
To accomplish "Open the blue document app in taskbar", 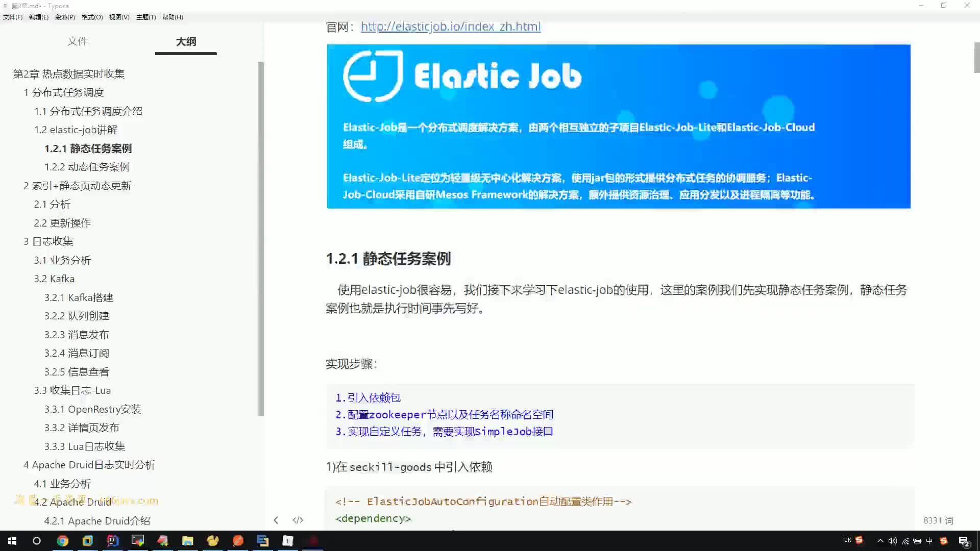I will tap(263, 541).
